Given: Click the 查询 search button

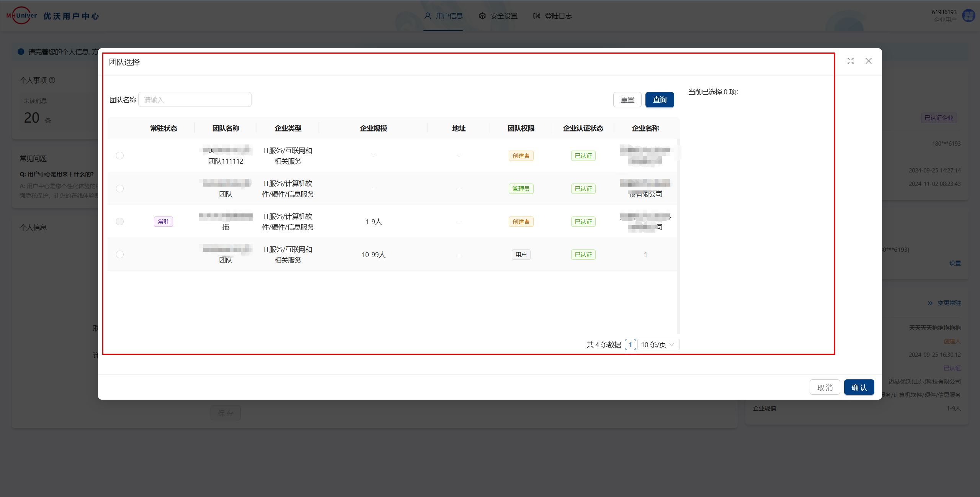Looking at the screenshot, I should point(659,100).
